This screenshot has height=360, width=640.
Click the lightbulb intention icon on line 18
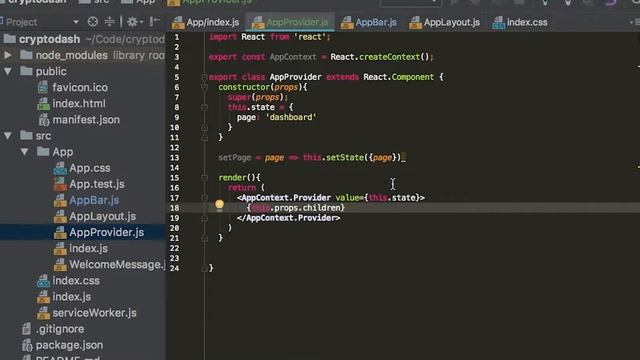coord(220,205)
